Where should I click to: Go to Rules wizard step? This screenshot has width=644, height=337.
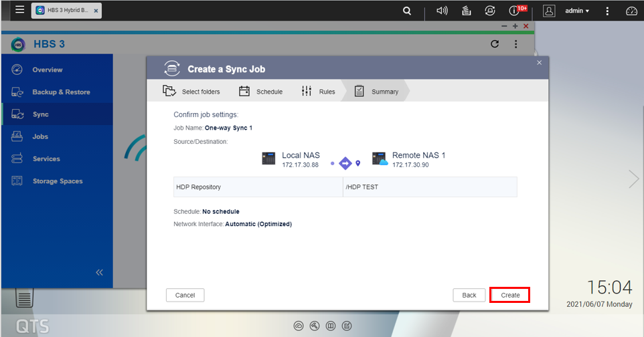[x=318, y=91]
